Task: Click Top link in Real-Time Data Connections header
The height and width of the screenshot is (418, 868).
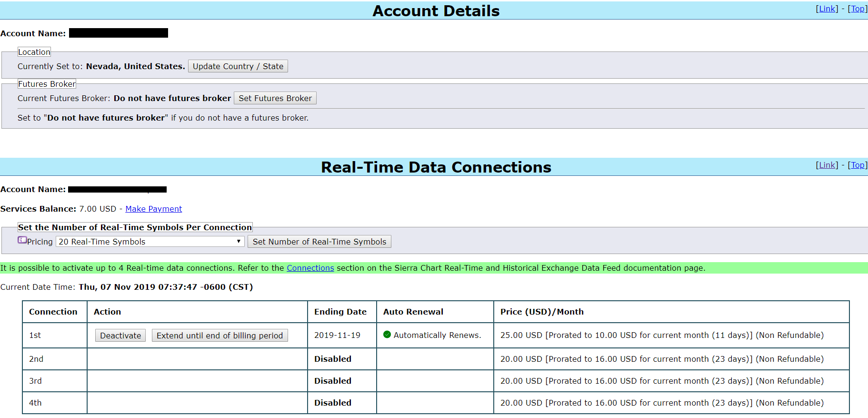Action: point(858,165)
